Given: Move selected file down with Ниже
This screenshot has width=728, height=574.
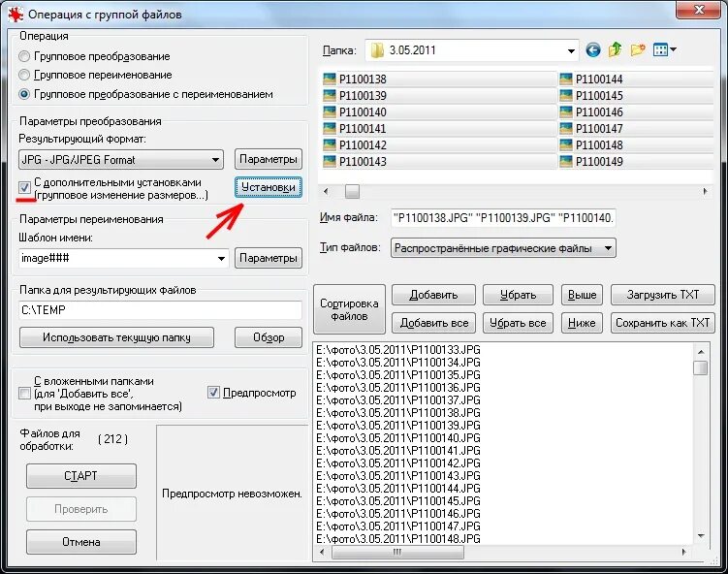Looking at the screenshot, I should (582, 323).
